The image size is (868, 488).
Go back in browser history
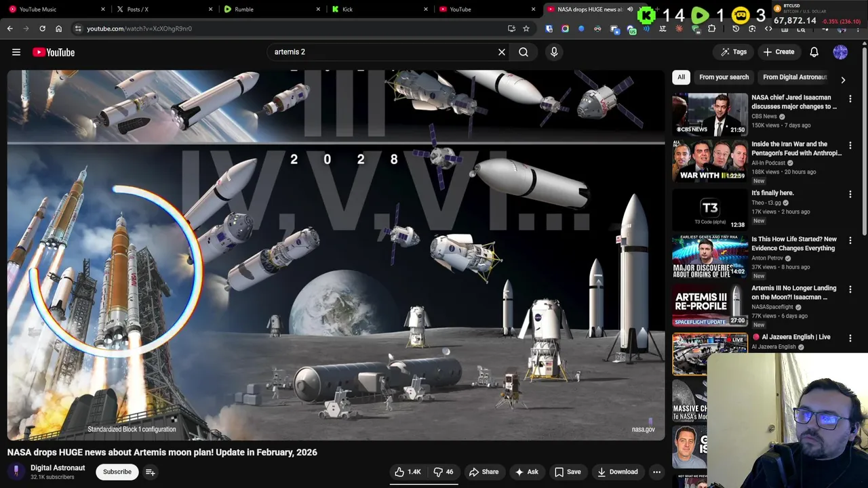click(9, 28)
